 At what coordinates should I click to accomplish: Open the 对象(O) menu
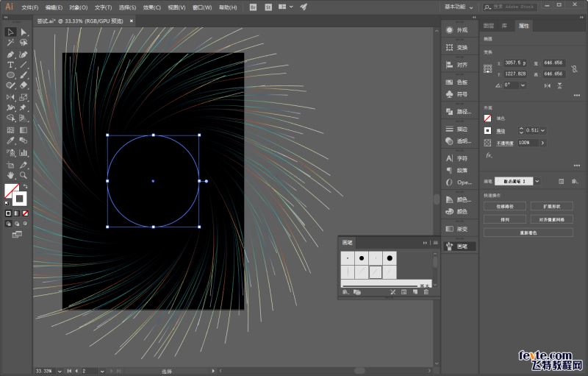tap(79, 7)
